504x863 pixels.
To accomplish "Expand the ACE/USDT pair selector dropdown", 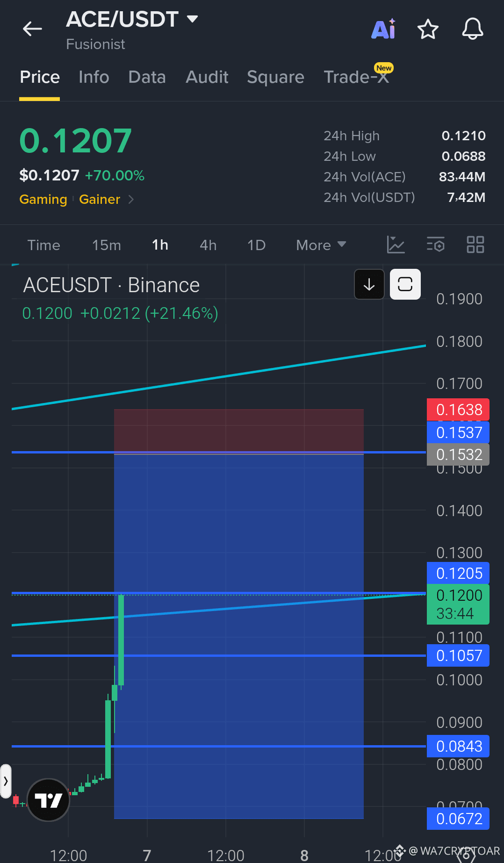I will pyautogui.click(x=192, y=19).
